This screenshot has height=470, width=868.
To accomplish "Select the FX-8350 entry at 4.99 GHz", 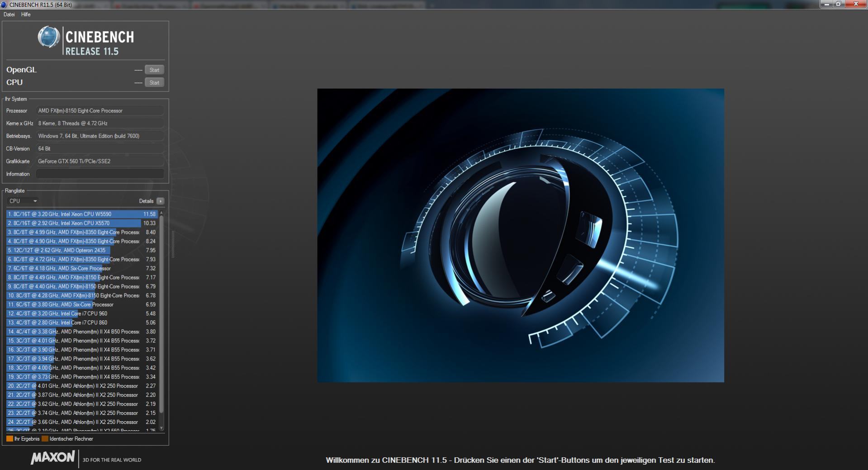I will pyautogui.click(x=82, y=232).
